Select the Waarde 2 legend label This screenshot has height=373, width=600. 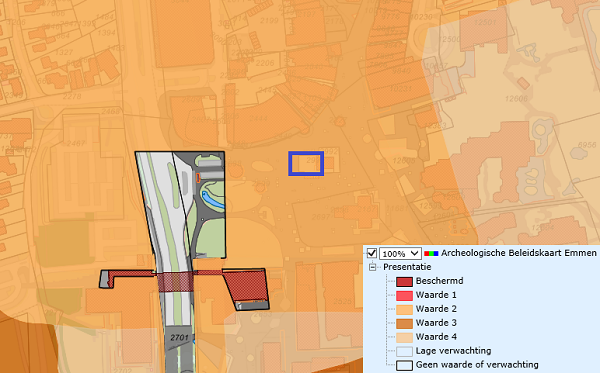[x=436, y=309]
